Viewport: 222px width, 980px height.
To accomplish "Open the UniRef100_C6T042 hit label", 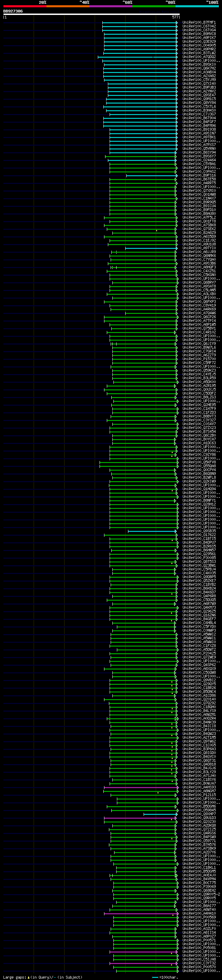I will 199,26.
